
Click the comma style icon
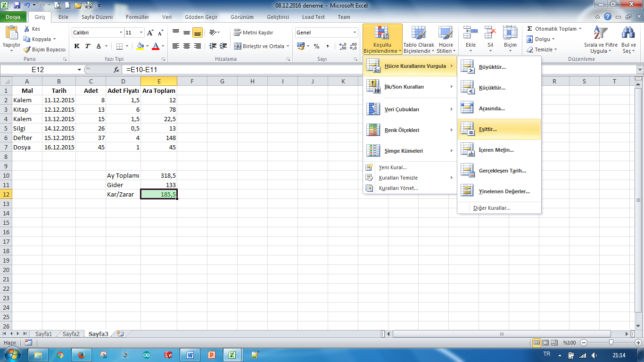click(327, 46)
